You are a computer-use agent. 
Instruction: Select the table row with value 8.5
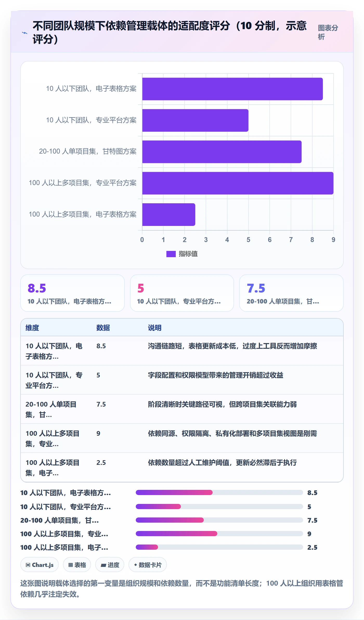[182, 351]
